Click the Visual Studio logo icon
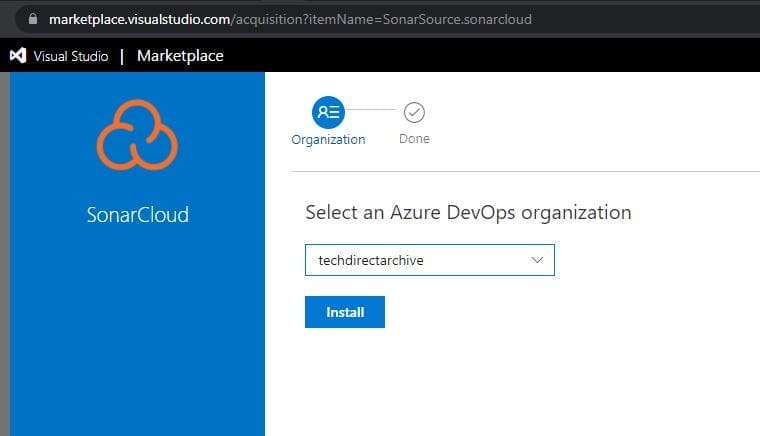Image resolution: width=760 pixels, height=436 pixels. pos(17,56)
